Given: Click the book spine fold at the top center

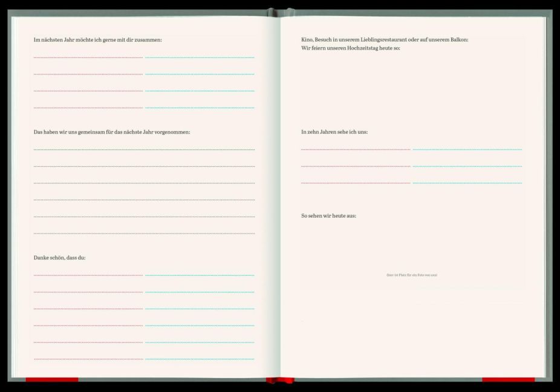Looking at the screenshot, I should tap(281, 13).
